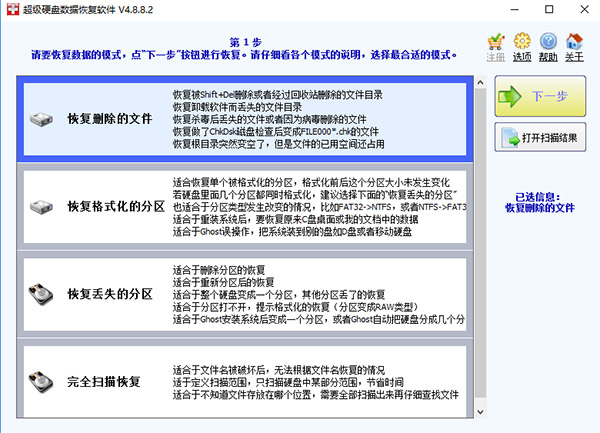Viewport: 600px width, 433px height.
Task: Click the 注册 shopping cart icon
Action: click(496, 42)
